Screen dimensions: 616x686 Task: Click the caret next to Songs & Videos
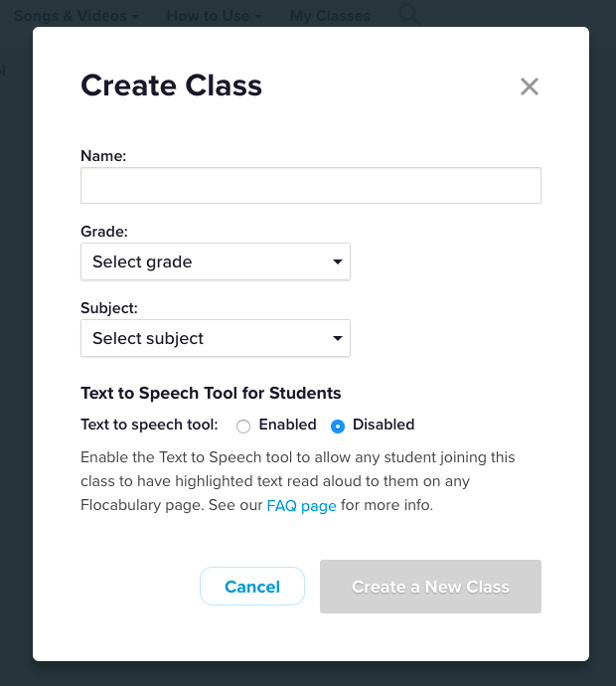point(135,17)
